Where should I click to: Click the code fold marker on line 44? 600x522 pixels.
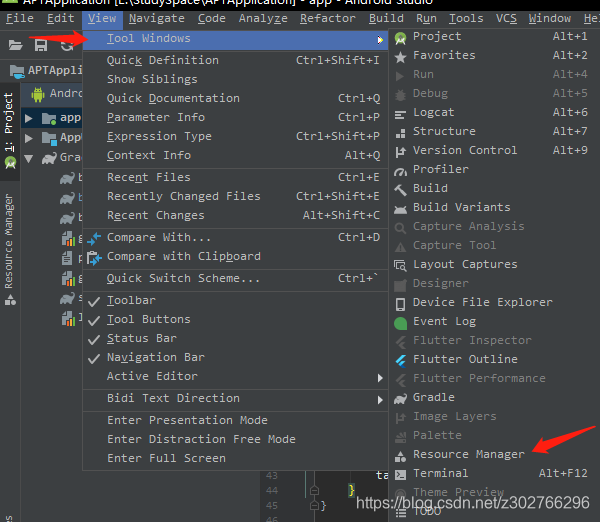(x=314, y=491)
